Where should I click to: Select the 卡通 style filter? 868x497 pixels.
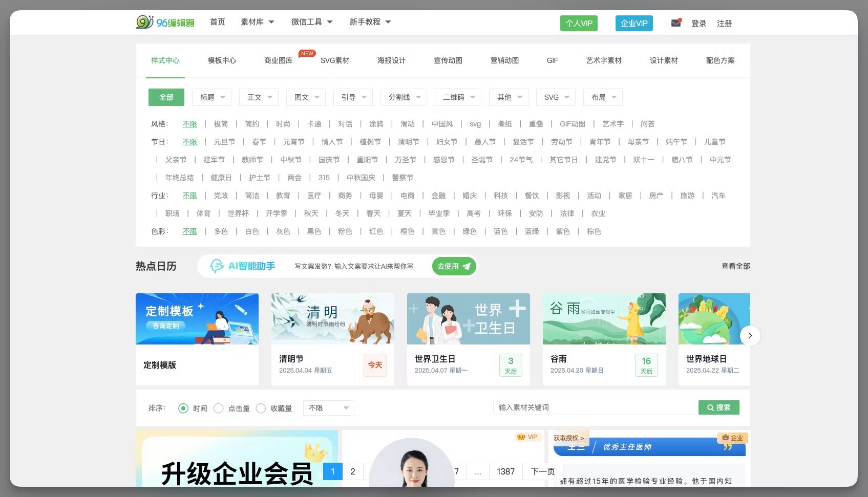[x=314, y=124]
